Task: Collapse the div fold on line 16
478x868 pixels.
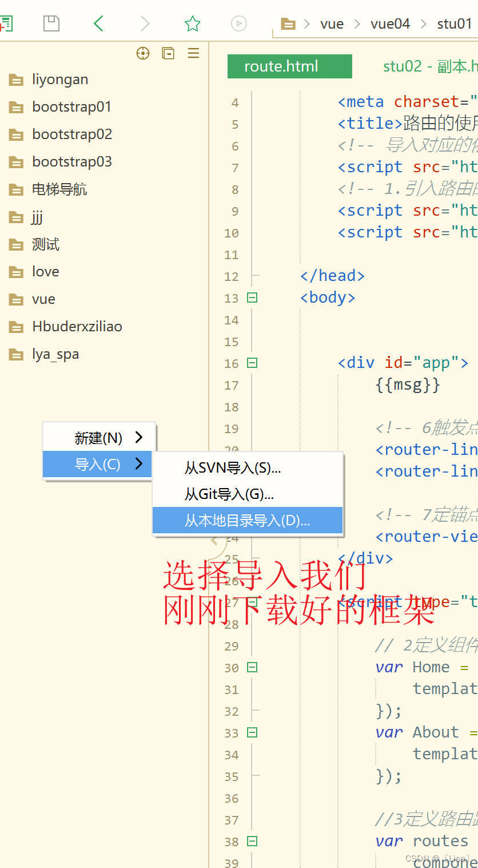Action: [x=252, y=363]
